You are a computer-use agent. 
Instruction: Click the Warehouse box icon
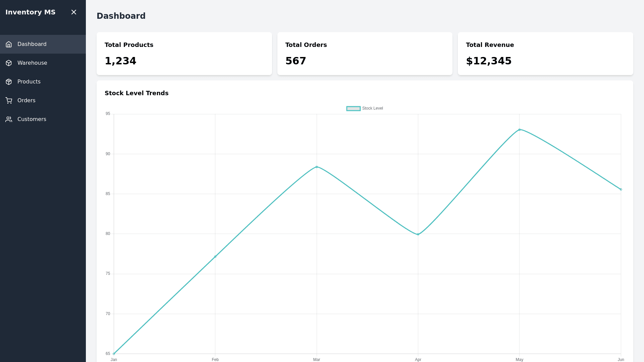(x=9, y=63)
